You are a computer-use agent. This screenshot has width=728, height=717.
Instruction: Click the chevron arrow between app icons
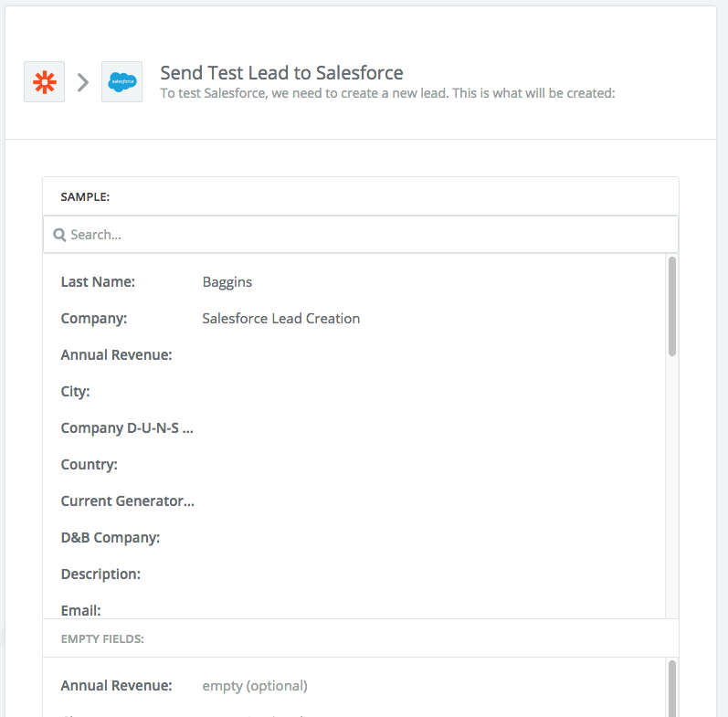click(x=83, y=82)
